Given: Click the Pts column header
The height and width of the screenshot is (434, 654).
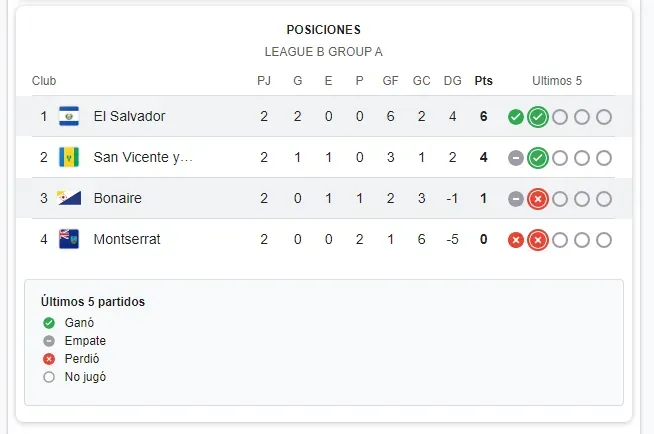Looking at the screenshot, I should 483,81.
